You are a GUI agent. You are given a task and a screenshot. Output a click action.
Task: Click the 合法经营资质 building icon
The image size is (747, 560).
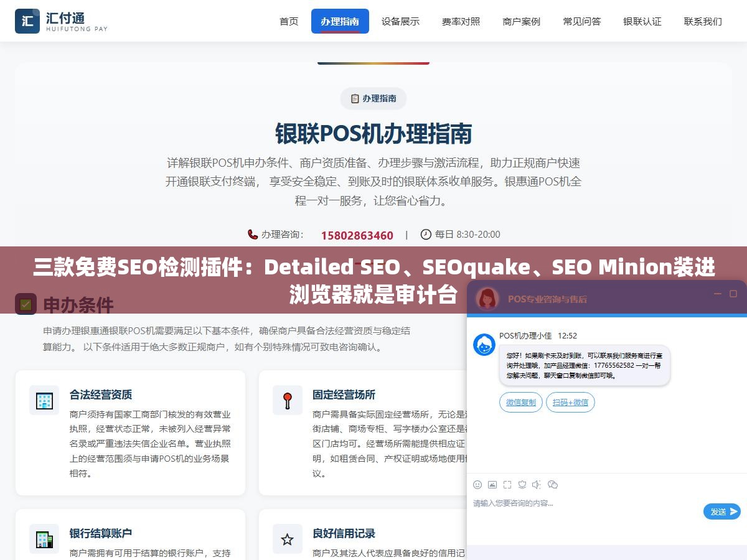[44, 400]
